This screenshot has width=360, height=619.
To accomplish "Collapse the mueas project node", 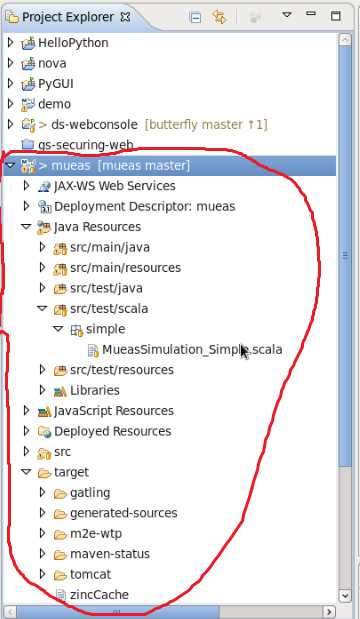I will pyautogui.click(x=11, y=165).
